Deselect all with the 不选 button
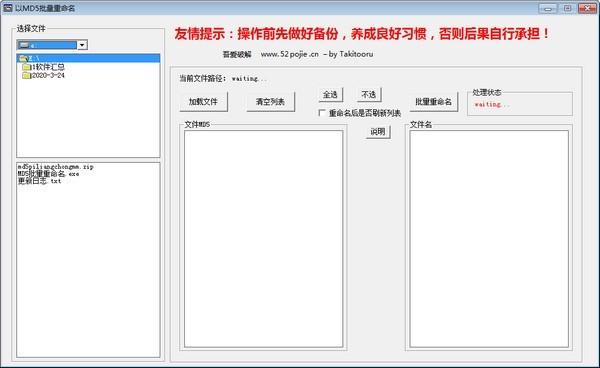 369,94
